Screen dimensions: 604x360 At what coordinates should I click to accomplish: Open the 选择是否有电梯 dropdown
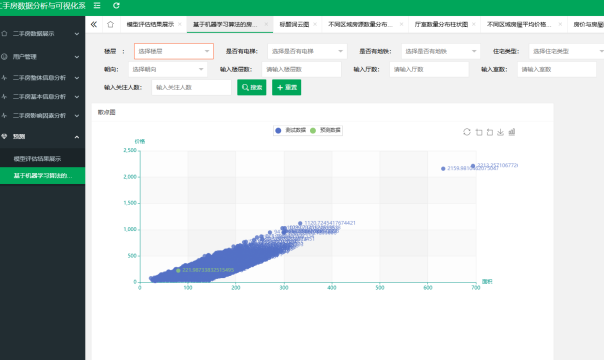pos(307,51)
